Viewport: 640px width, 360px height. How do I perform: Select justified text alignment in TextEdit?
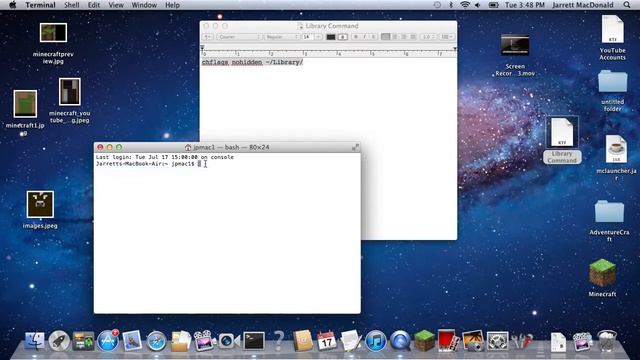coord(413,37)
